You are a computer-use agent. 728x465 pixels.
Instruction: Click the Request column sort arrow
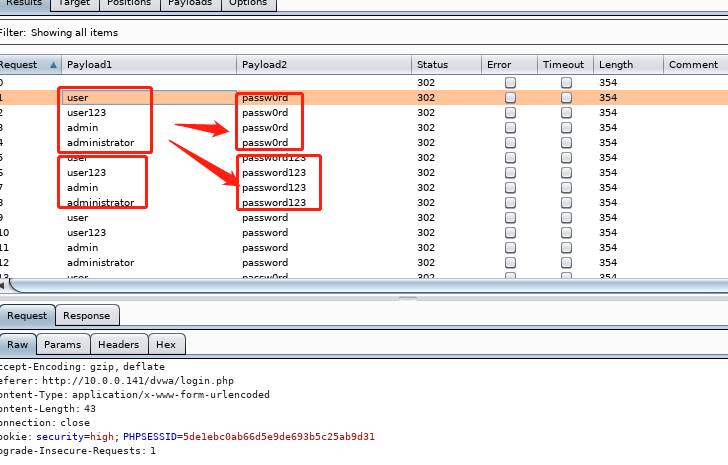tap(53, 65)
